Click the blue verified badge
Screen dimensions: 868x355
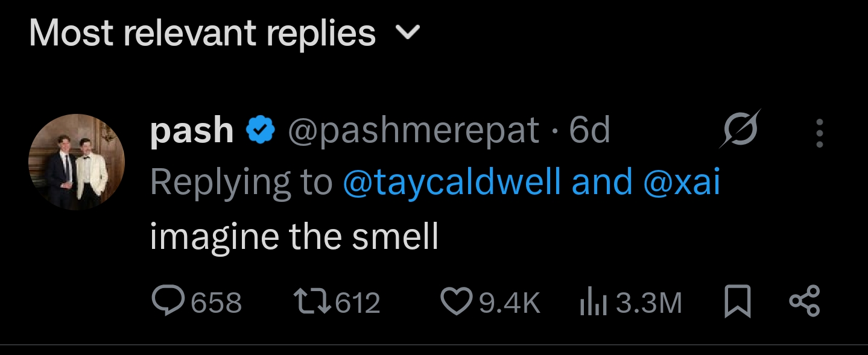(261, 130)
